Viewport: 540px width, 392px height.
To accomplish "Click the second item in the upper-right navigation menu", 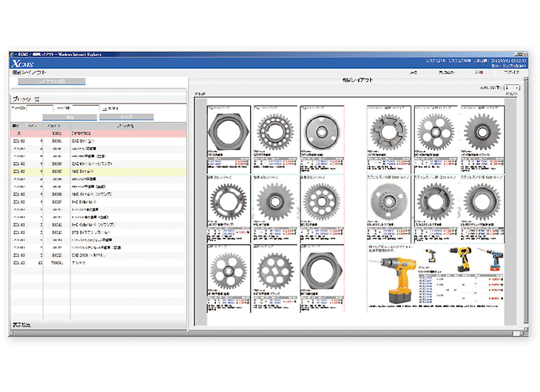I will [446, 72].
